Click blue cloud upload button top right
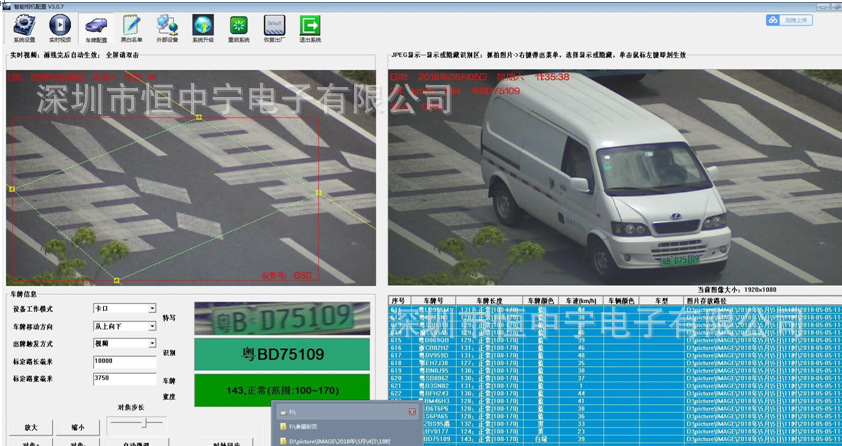The height and width of the screenshot is (446, 842). point(789,20)
